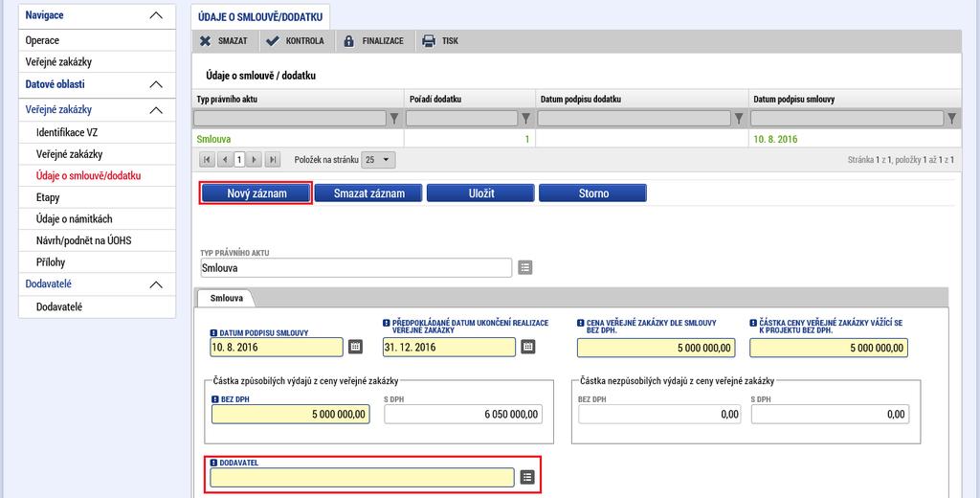Click the Pořadí dodatku filter field
980x498 pixels.
coord(462,118)
